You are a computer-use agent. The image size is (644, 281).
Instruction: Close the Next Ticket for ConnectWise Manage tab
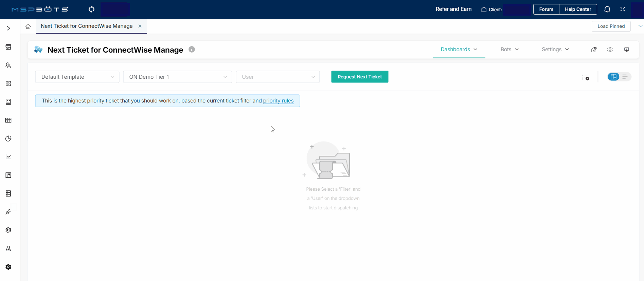click(x=140, y=26)
